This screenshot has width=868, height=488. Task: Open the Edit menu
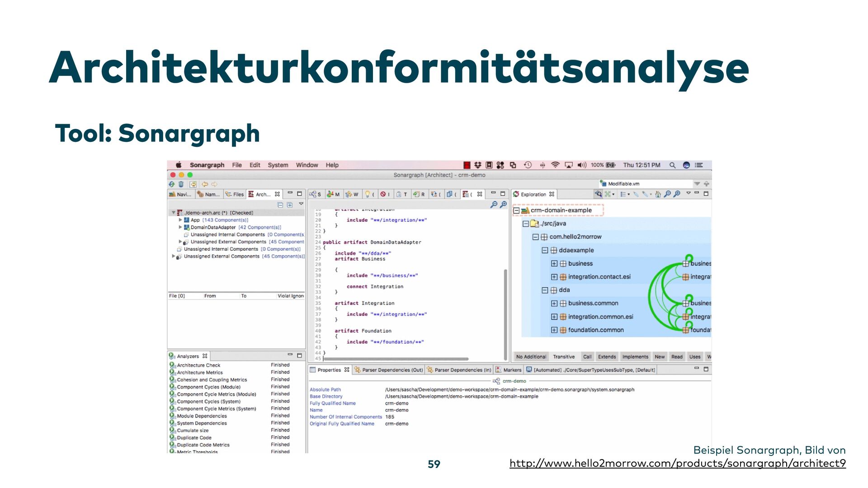[255, 165]
